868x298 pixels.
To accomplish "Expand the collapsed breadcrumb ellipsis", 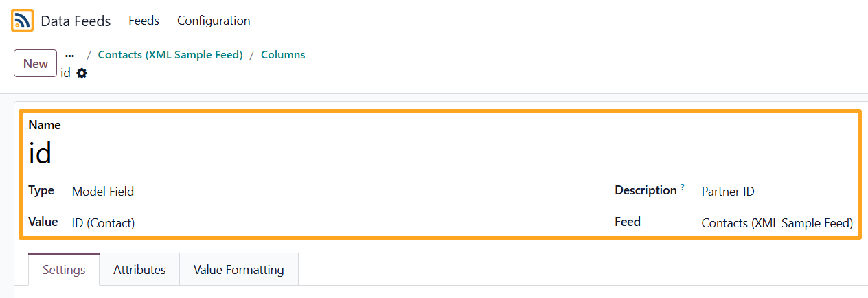I will [69, 55].
